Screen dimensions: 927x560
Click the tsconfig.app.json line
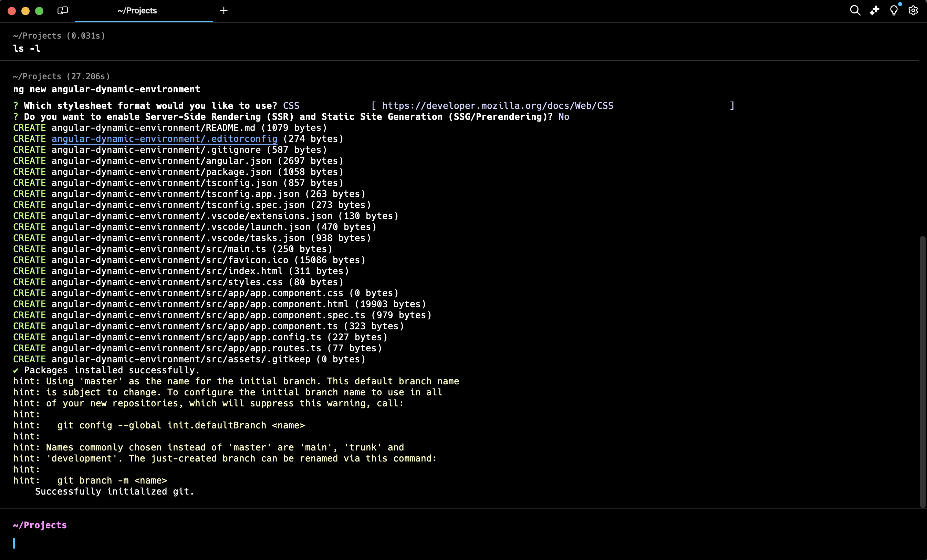point(189,194)
